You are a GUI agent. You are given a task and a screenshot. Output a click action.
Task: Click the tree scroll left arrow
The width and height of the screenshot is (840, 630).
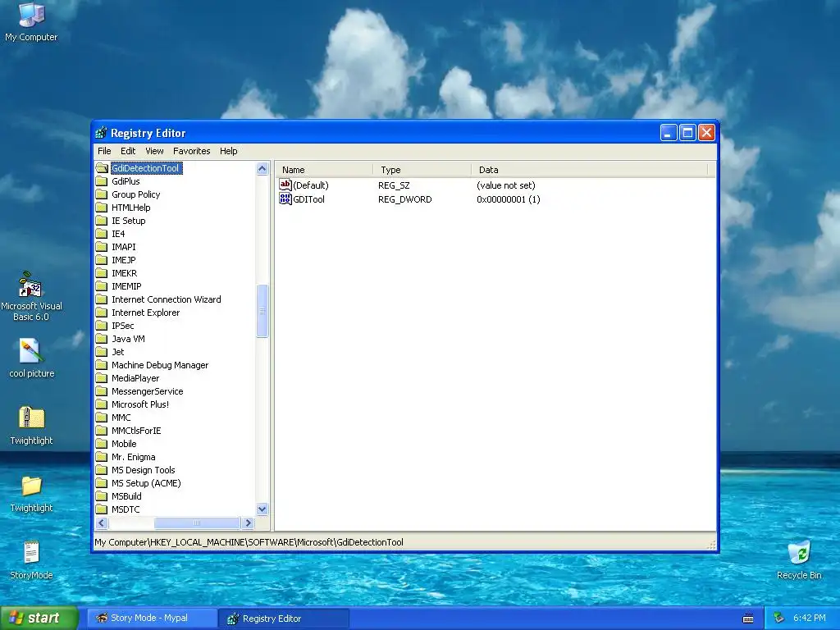(102, 523)
